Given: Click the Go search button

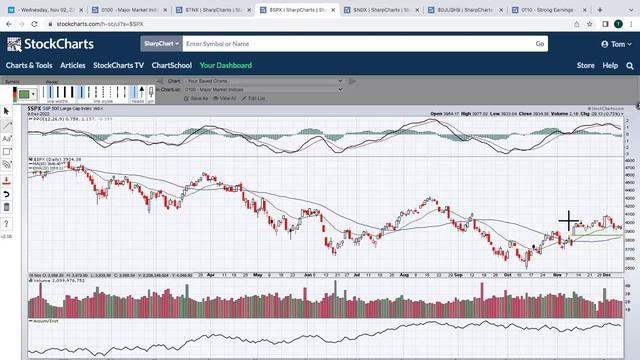Looking at the screenshot, I should pos(540,44).
